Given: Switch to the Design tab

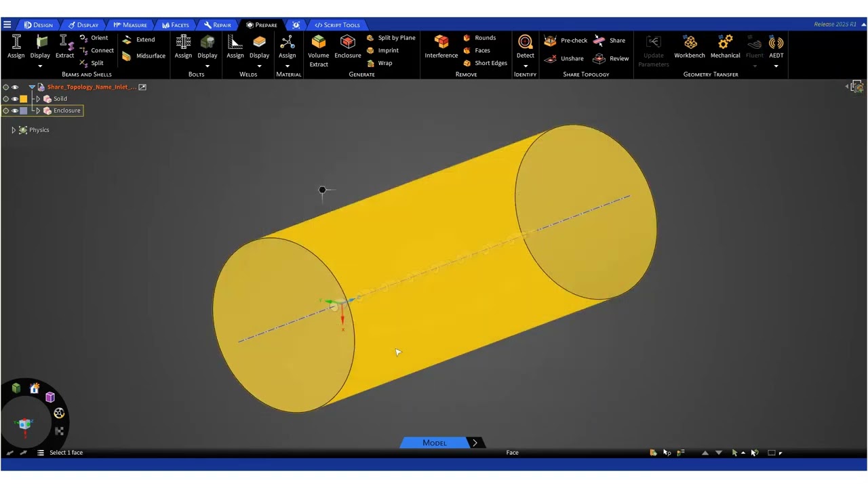Looking at the screenshot, I should pos(38,25).
